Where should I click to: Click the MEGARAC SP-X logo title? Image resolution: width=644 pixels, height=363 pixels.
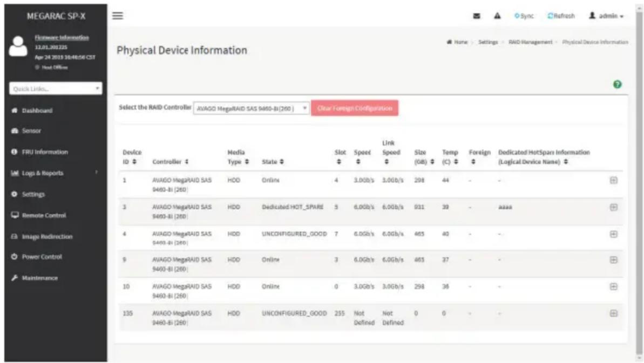tap(56, 16)
